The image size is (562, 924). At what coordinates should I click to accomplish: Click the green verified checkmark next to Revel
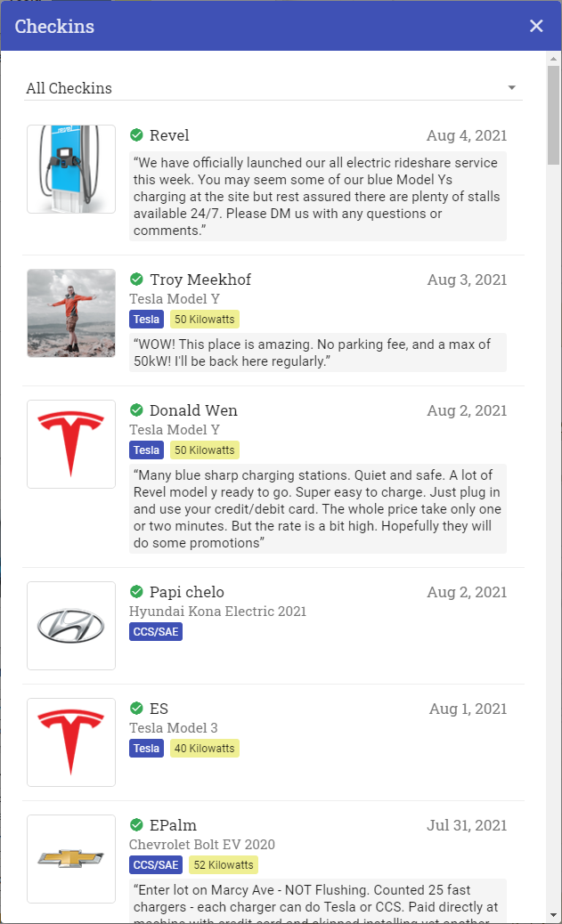click(x=136, y=135)
